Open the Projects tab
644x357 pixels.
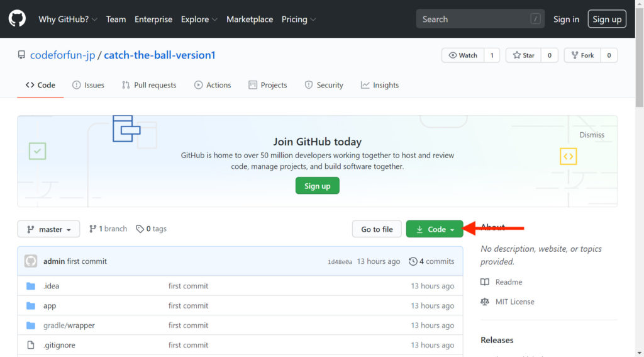pos(268,85)
